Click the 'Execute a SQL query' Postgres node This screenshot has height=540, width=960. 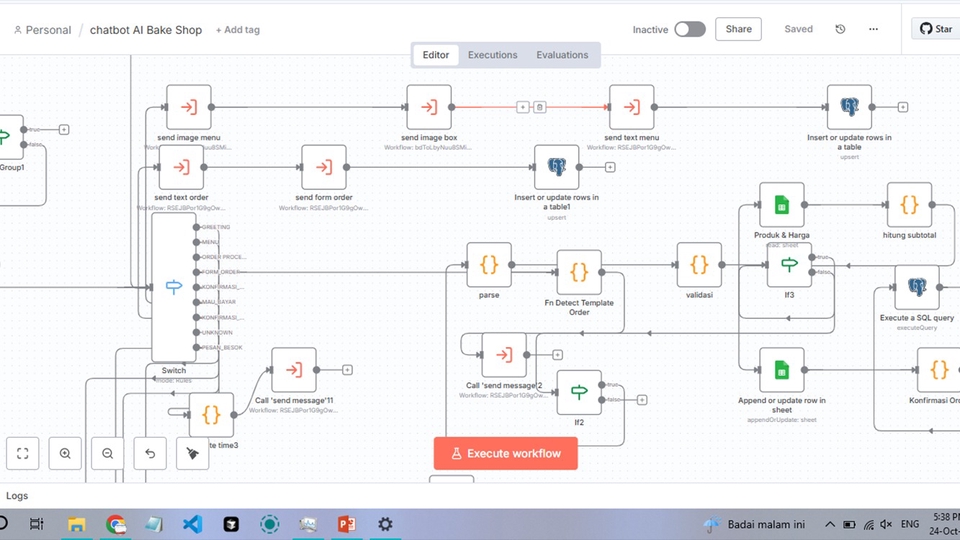(916, 288)
